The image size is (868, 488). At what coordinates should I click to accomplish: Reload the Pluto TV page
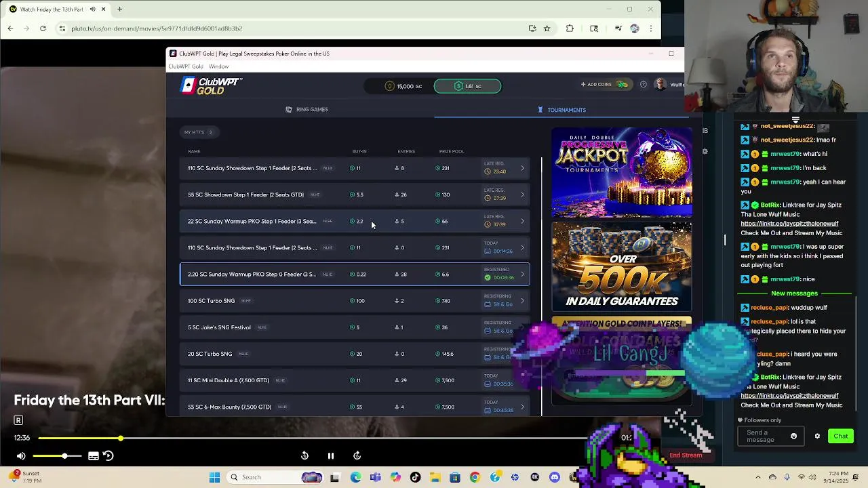coord(43,28)
